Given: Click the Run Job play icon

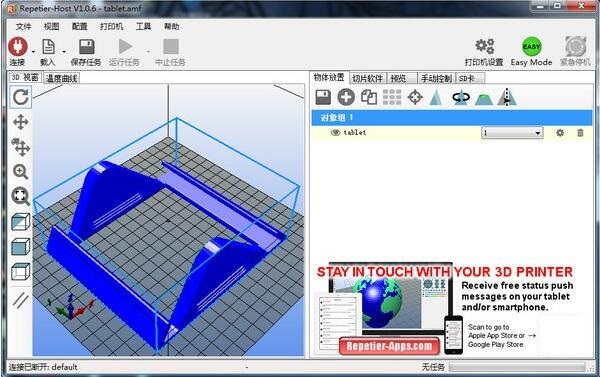Looking at the screenshot, I should point(125,47).
